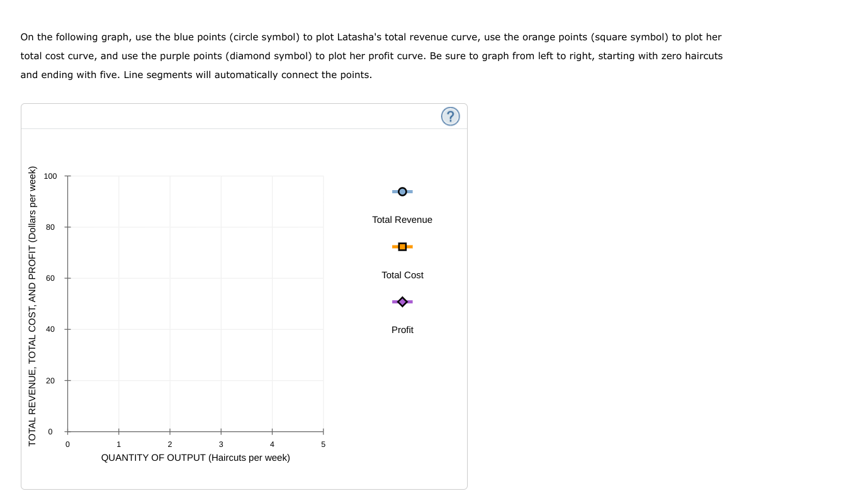Click the x-axis tick mark at 5
Viewport: 868px width, 491px height.
pos(322,431)
